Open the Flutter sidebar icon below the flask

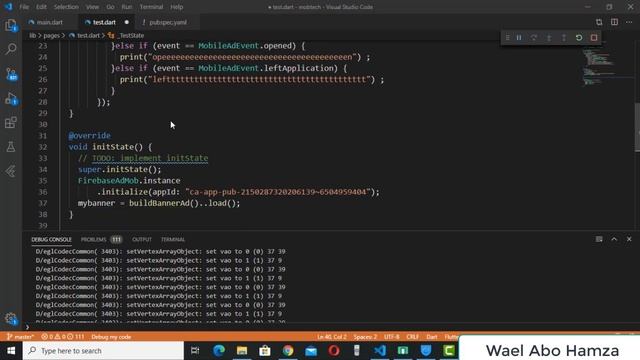click(x=11, y=171)
